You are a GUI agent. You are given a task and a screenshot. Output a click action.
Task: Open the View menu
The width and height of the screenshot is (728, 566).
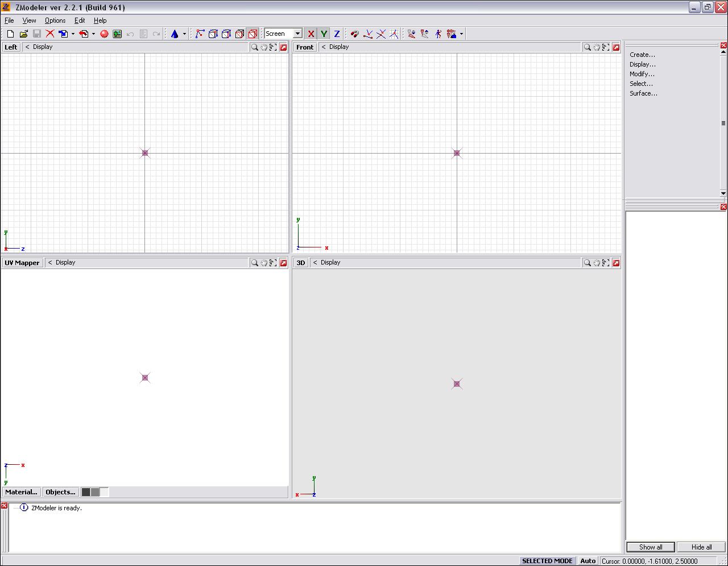(x=30, y=20)
